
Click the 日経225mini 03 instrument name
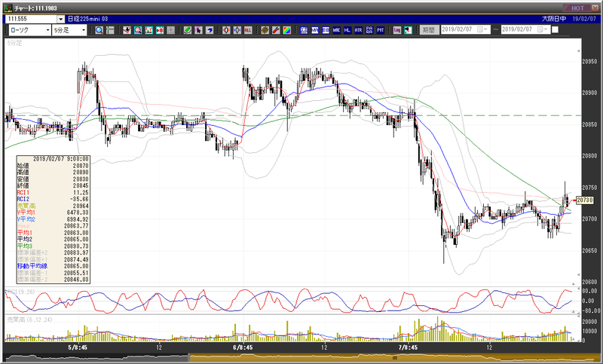pos(88,19)
